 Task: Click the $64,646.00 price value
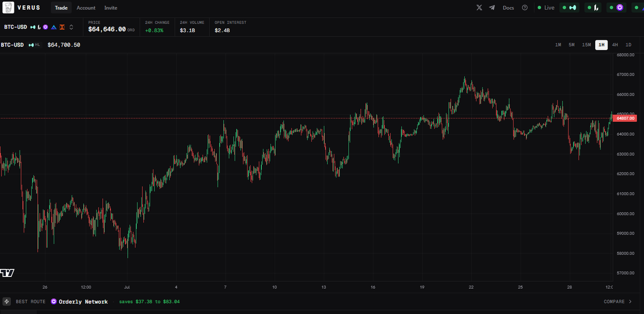[x=107, y=30]
